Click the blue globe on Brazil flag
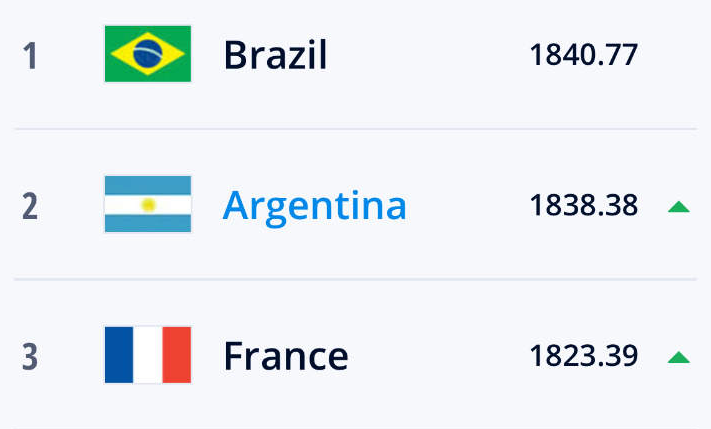The height and width of the screenshot is (429, 711). tap(148, 54)
